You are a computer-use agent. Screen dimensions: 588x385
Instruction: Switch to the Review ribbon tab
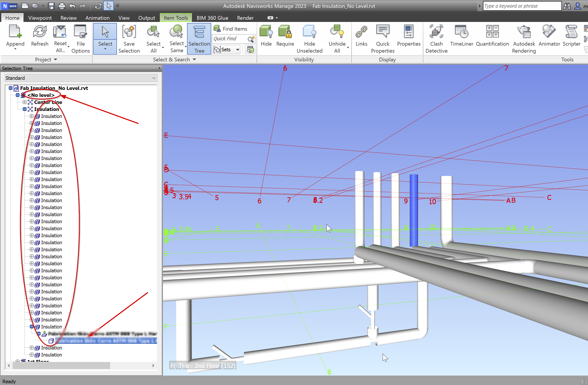tap(68, 18)
